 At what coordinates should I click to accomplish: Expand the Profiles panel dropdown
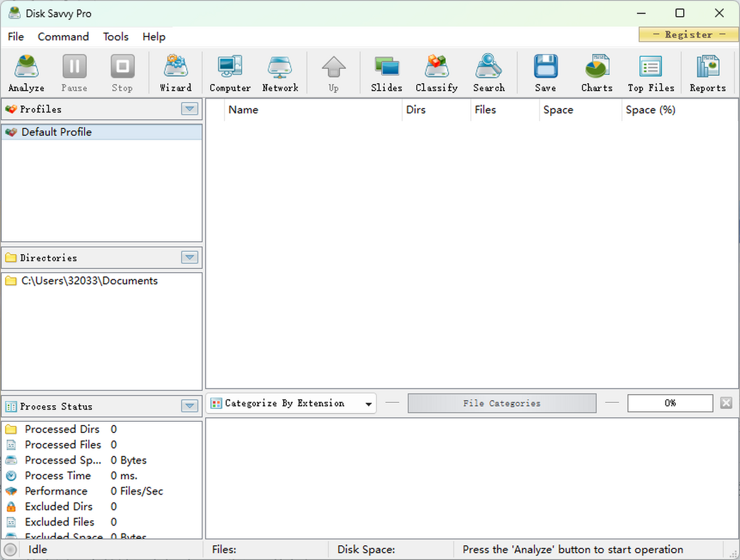pos(189,109)
